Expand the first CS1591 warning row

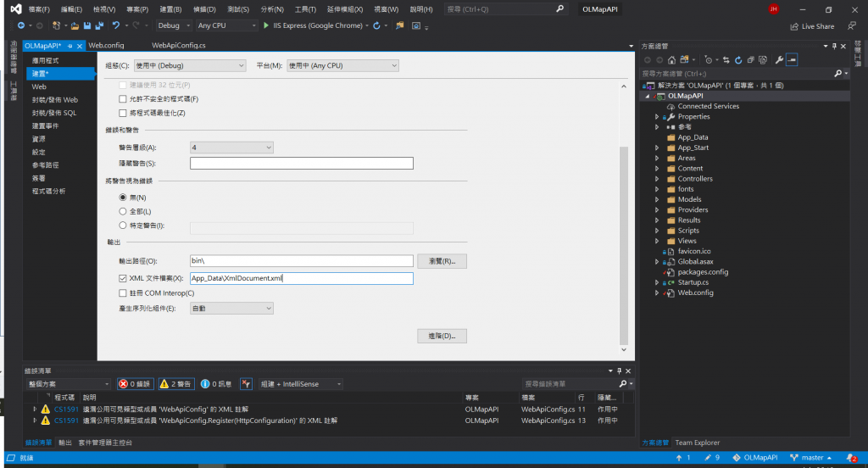35,409
